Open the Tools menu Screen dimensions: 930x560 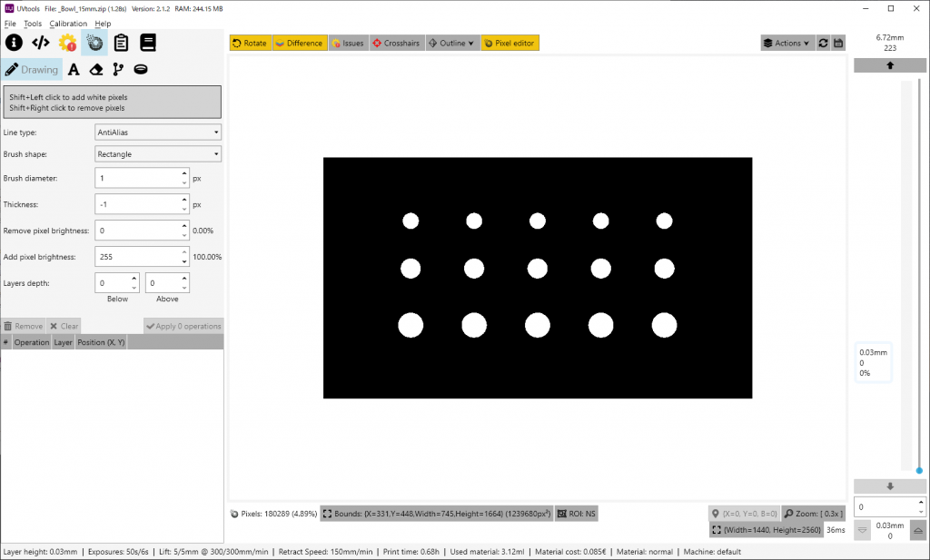(x=33, y=24)
